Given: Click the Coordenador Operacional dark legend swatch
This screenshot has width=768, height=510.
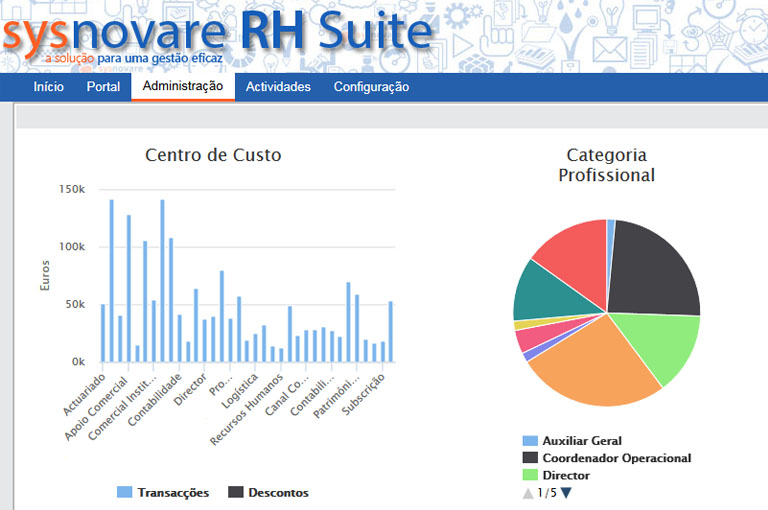Looking at the screenshot, I should (530, 458).
